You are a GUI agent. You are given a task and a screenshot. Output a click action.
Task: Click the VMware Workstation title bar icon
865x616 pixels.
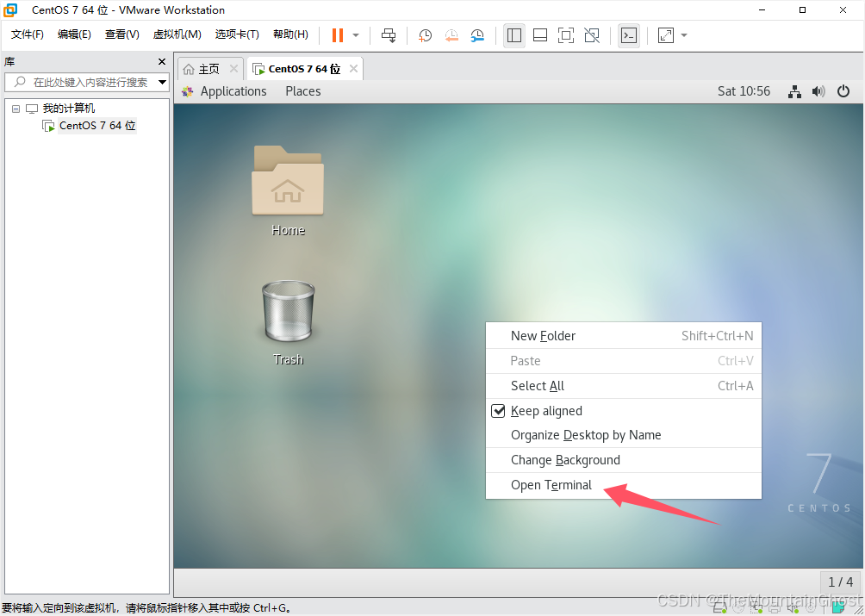10,10
